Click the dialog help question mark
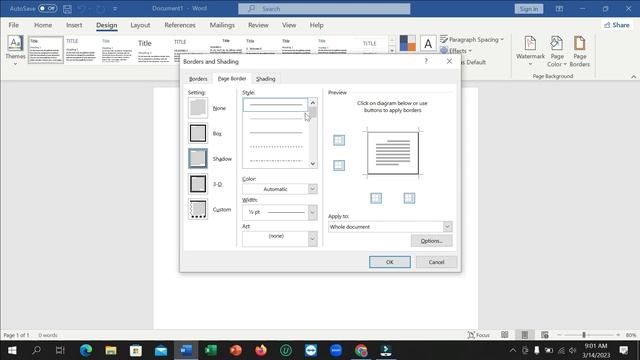The height and width of the screenshot is (360, 640). click(x=426, y=61)
